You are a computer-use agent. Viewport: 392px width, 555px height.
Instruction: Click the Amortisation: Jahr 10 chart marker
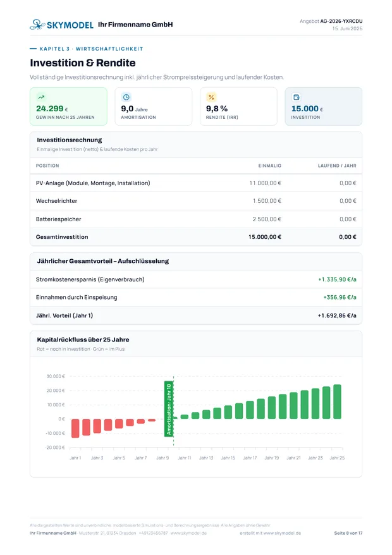[x=169, y=409]
